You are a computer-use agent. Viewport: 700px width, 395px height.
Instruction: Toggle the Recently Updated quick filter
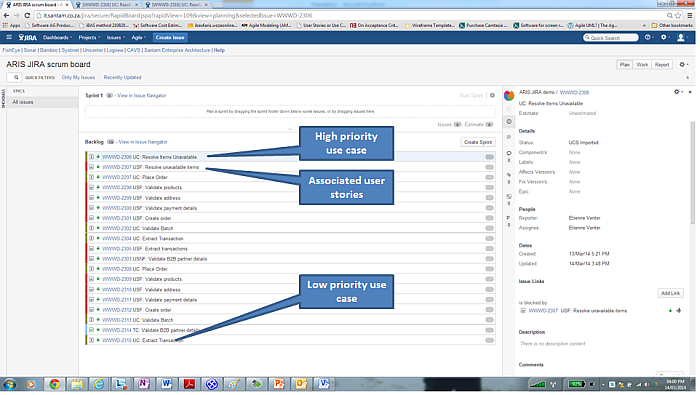tap(122, 77)
